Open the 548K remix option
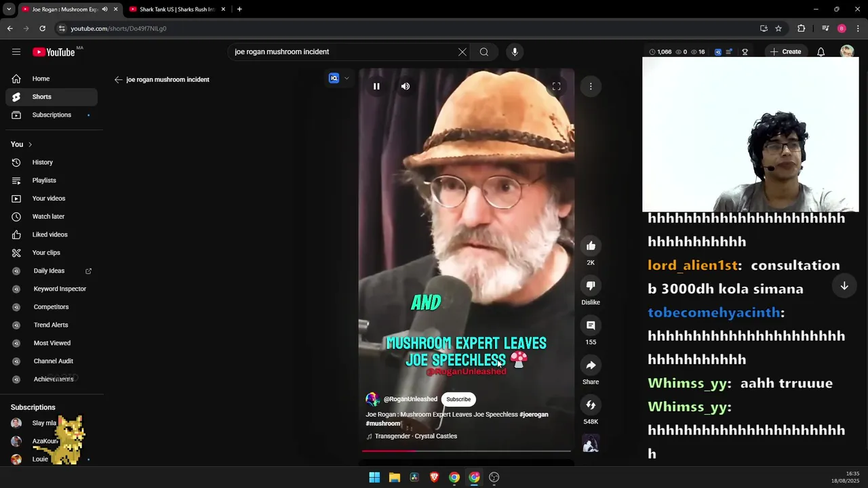The width and height of the screenshot is (868, 488). 591,405
